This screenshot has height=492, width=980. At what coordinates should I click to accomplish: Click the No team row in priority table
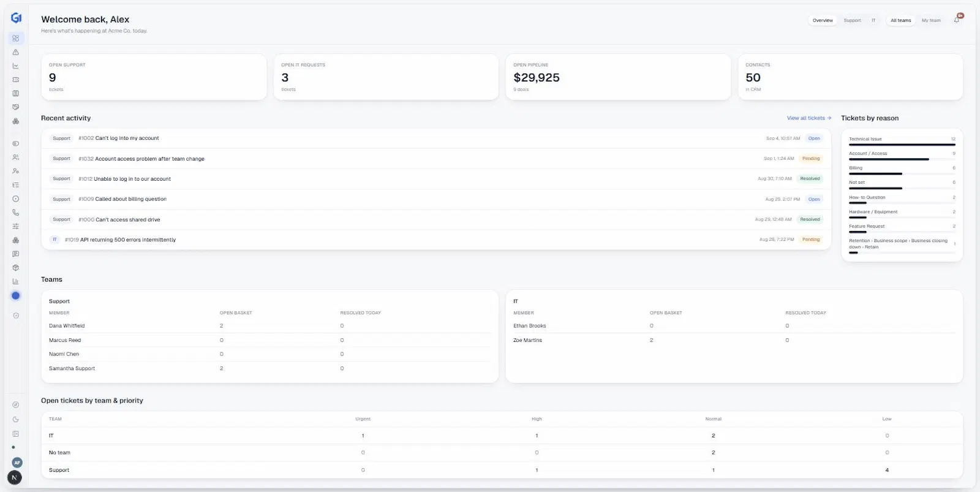point(502,453)
